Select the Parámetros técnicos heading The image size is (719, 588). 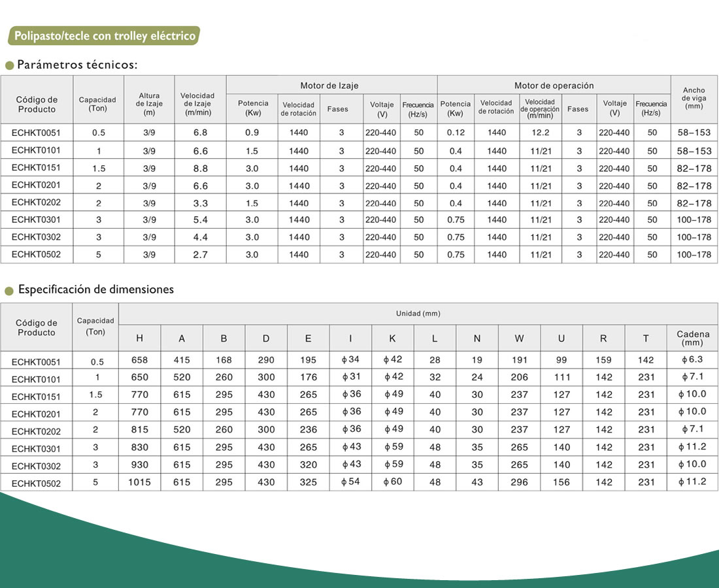pos(77,65)
